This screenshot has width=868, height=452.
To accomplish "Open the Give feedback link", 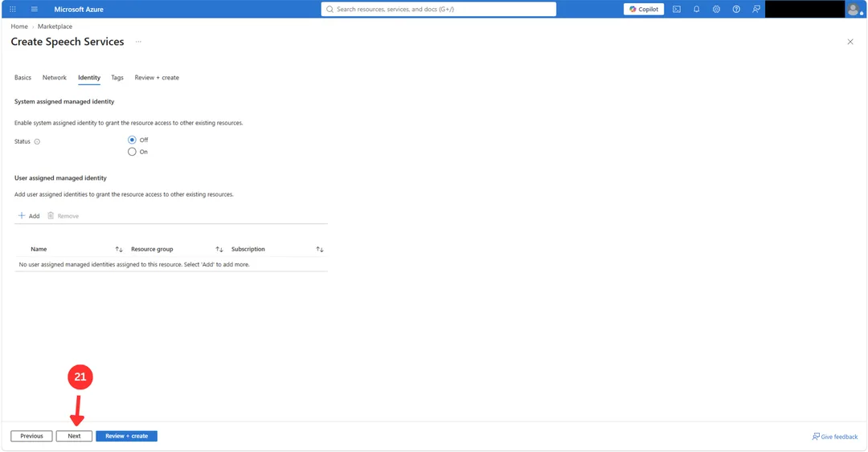I will pyautogui.click(x=835, y=437).
